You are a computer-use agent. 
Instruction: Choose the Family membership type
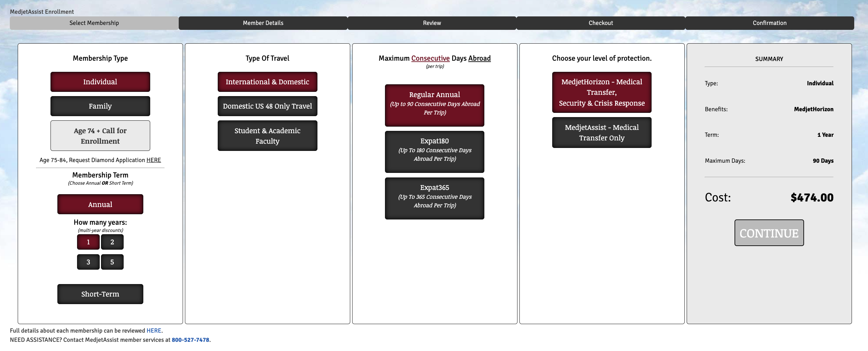click(100, 106)
